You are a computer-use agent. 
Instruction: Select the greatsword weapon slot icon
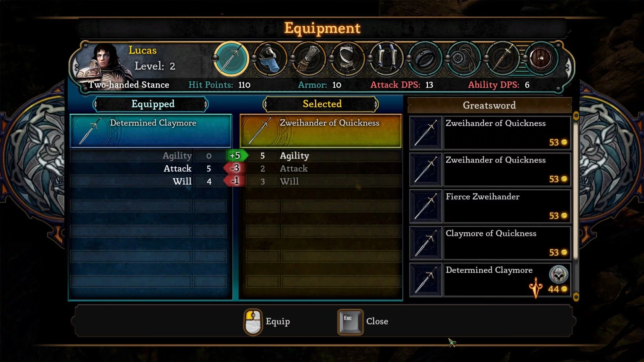[231, 59]
